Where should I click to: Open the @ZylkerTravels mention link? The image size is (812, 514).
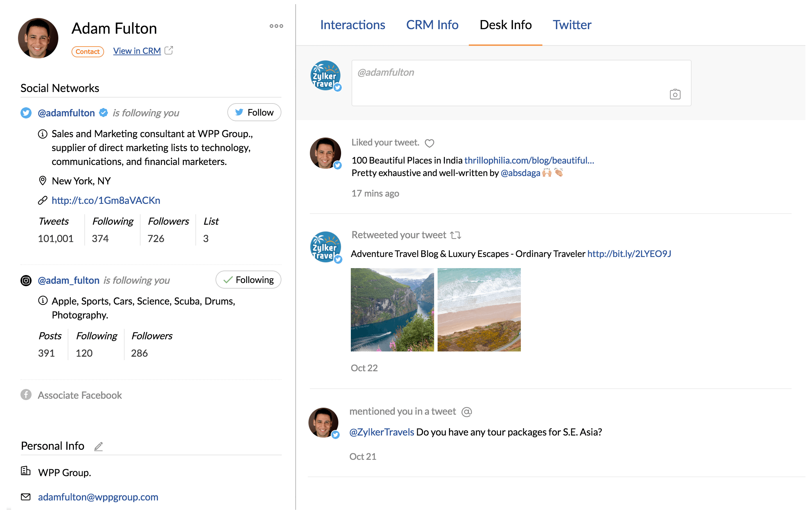(382, 432)
